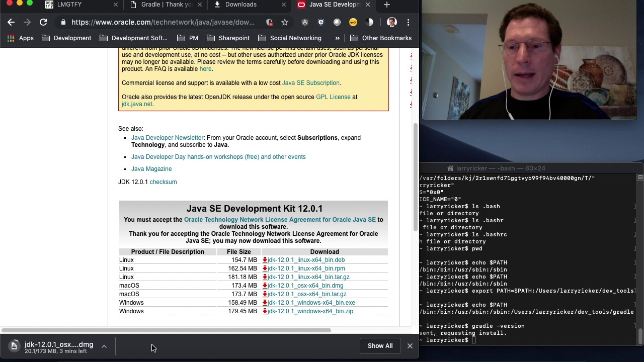Click the 154.7 MB file size cell

pos(244,260)
